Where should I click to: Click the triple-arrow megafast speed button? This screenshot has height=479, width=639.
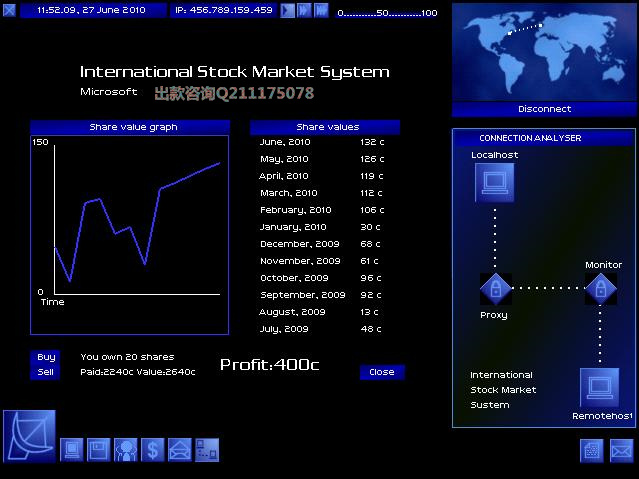pyautogui.click(x=321, y=11)
